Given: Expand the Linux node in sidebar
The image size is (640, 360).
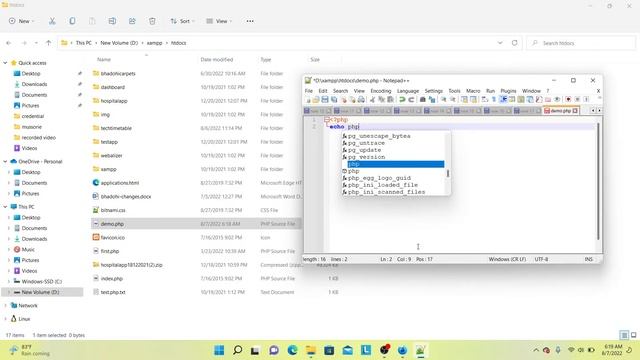Looking at the screenshot, I should 5,319.
